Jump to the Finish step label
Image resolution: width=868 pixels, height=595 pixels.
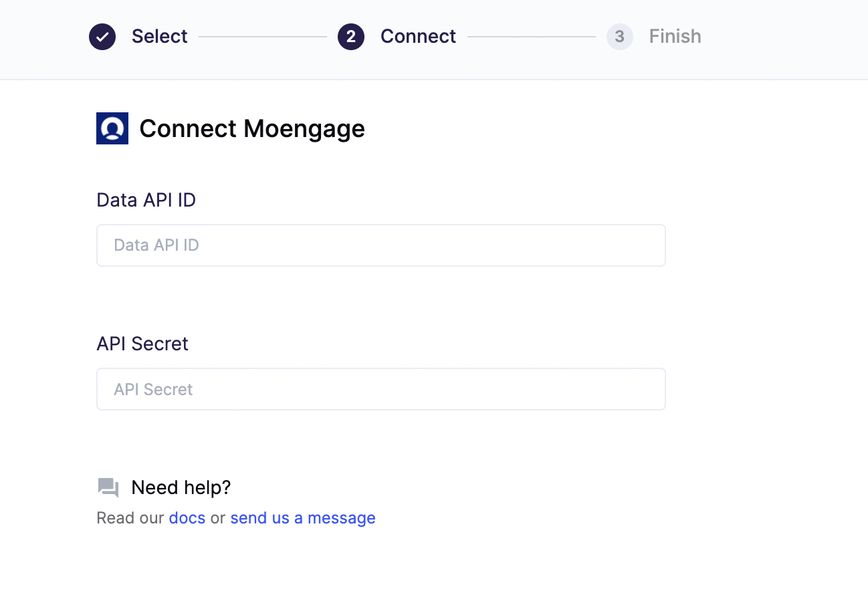click(675, 36)
